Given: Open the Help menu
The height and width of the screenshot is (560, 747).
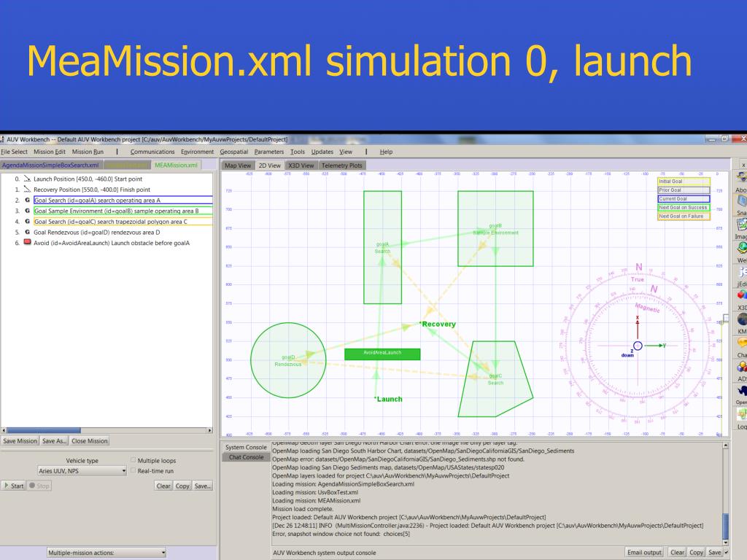Looking at the screenshot, I should pos(386,152).
